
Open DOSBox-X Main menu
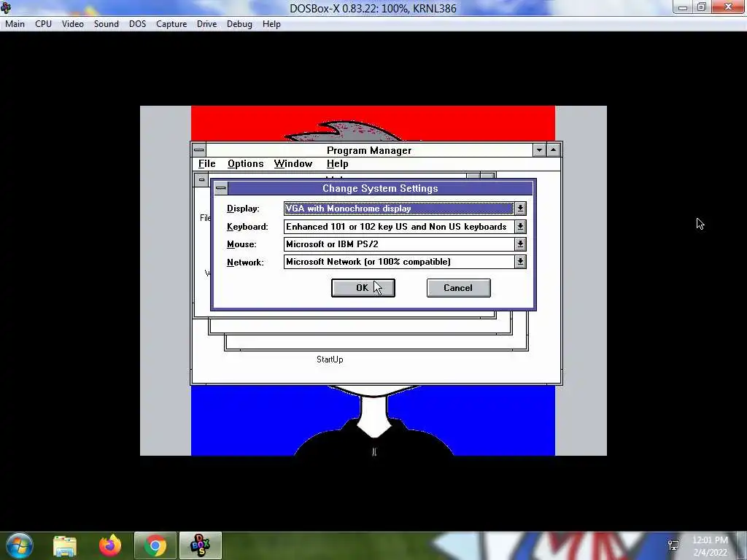pos(15,24)
